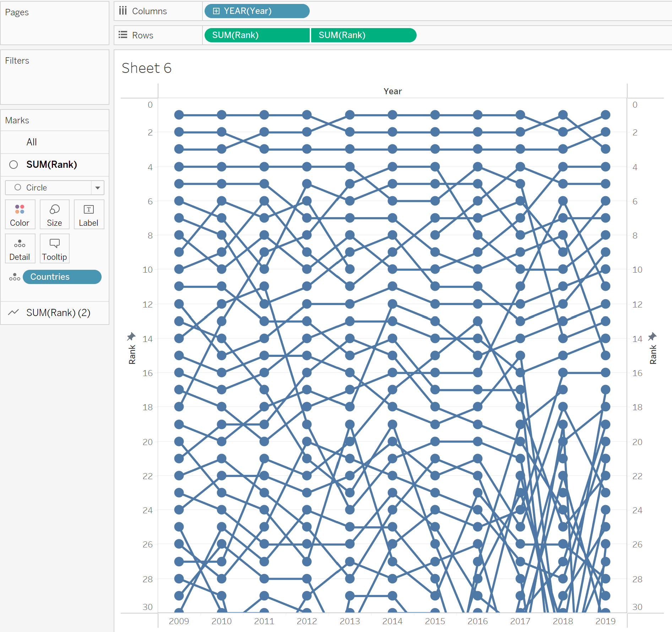Click the 2011 year axis label

point(264,621)
